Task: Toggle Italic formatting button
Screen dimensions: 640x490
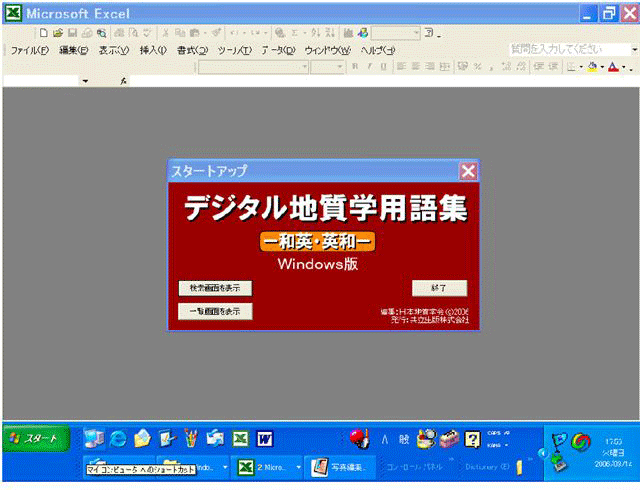Action: tap(369, 67)
